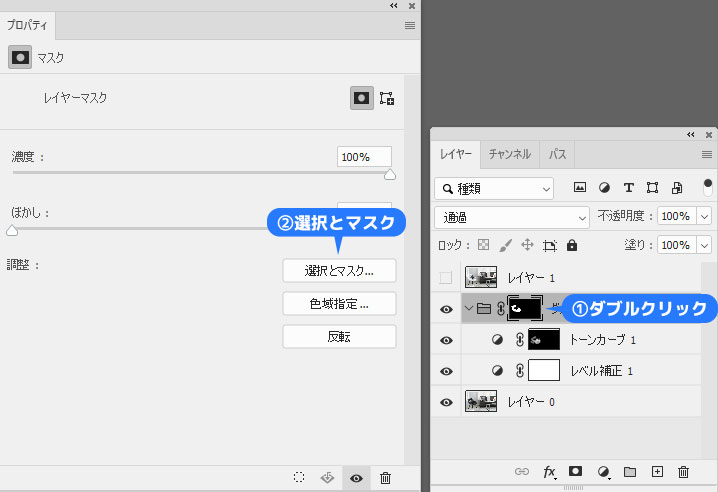Toggle the layer filtering switch
Viewport: 718px width, 492px height.
tap(707, 187)
